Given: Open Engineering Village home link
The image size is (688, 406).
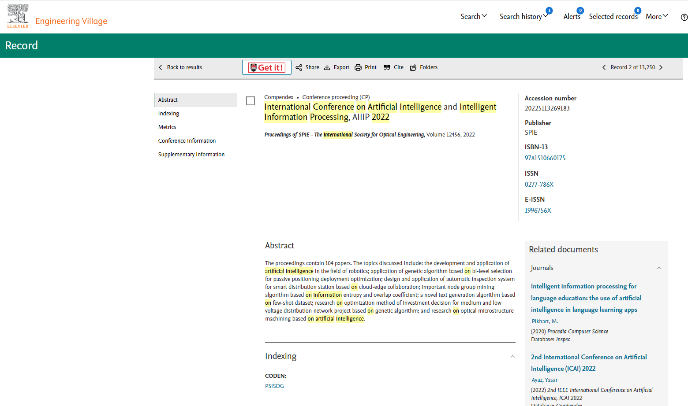Looking at the screenshot, I should tap(71, 21).
